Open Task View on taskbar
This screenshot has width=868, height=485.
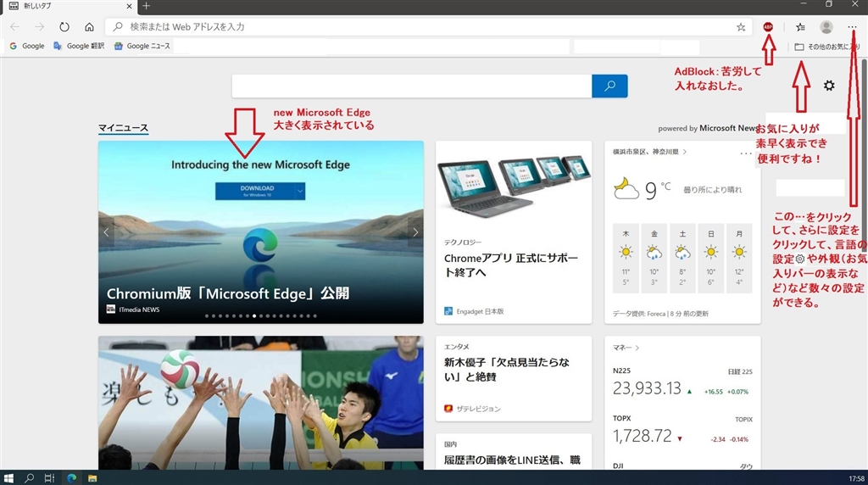[x=49, y=478]
